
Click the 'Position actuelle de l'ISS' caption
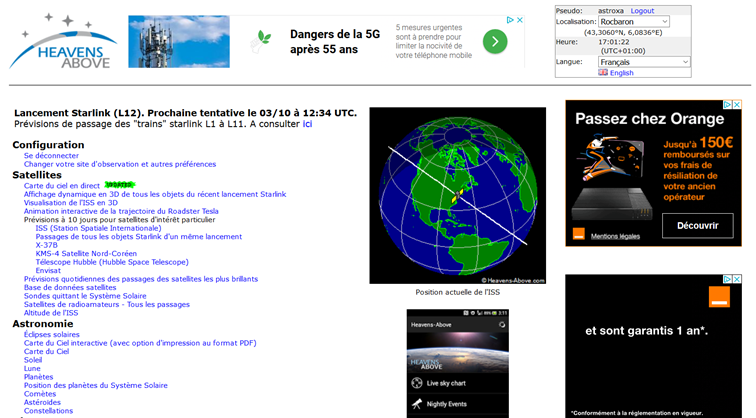click(x=458, y=292)
